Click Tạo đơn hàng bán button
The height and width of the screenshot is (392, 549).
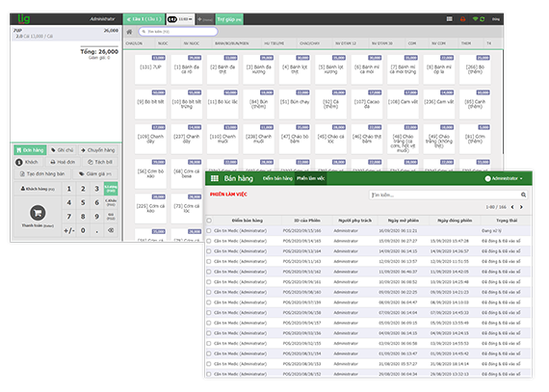pyautogui.click(x=42, y=174)
